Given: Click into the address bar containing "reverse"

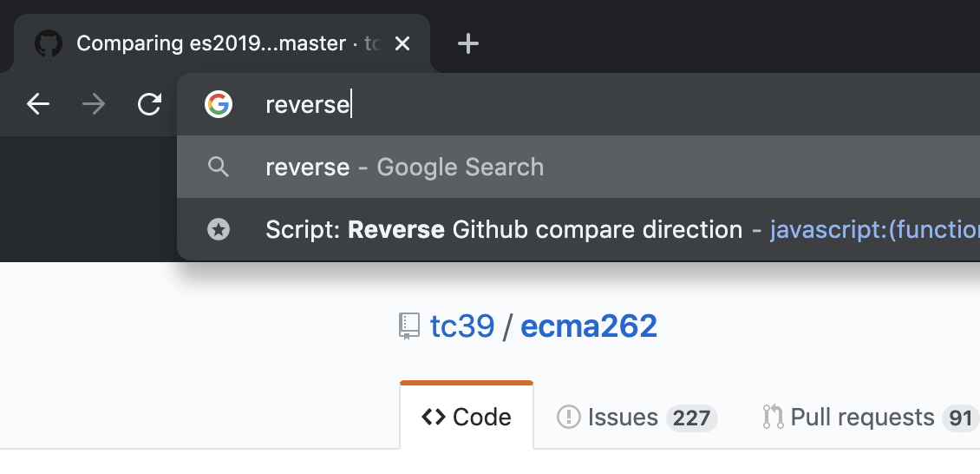Looking at the screenshot, I should tap(607, 105).
